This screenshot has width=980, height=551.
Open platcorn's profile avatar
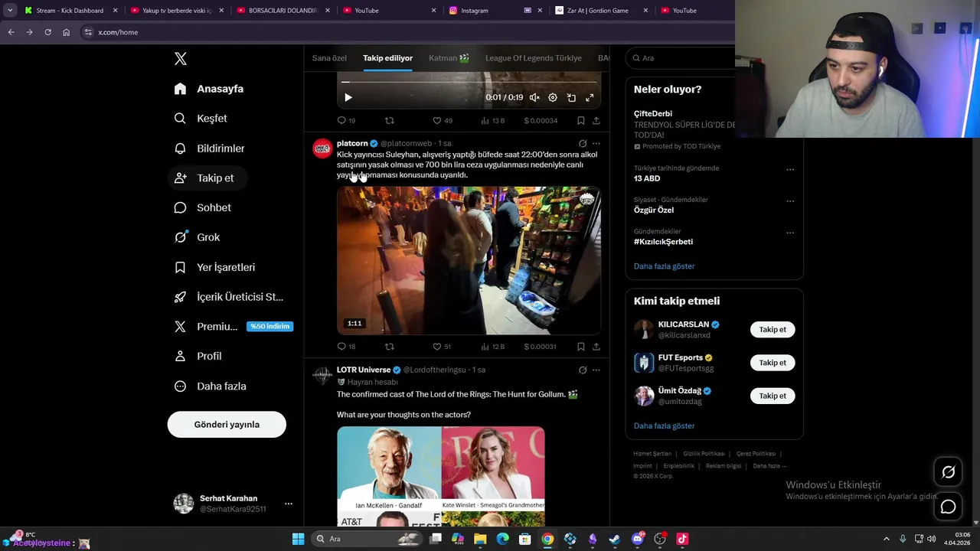pyautogui.click(x=322, y=148)
